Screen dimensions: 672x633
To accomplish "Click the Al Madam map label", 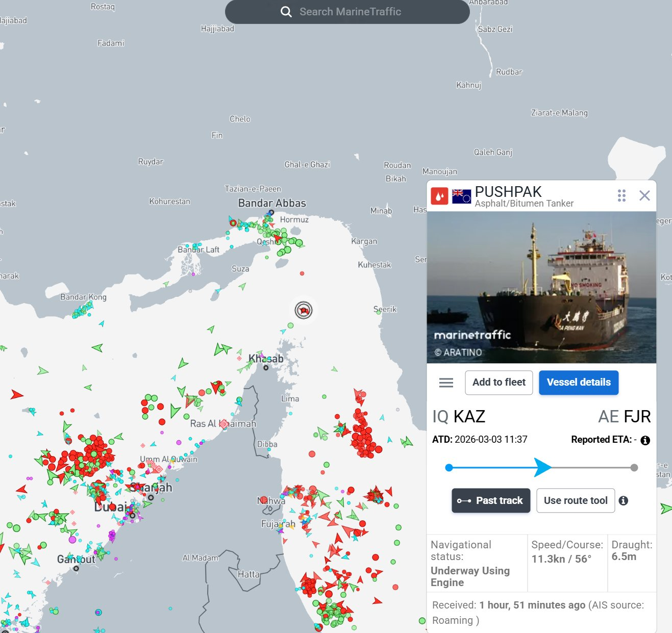I will click(201, 558).
